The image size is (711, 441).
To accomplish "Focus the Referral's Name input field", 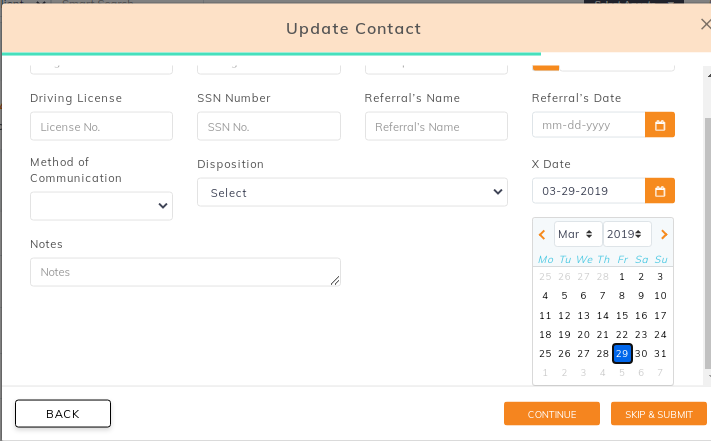I will (x=436, y=126).
